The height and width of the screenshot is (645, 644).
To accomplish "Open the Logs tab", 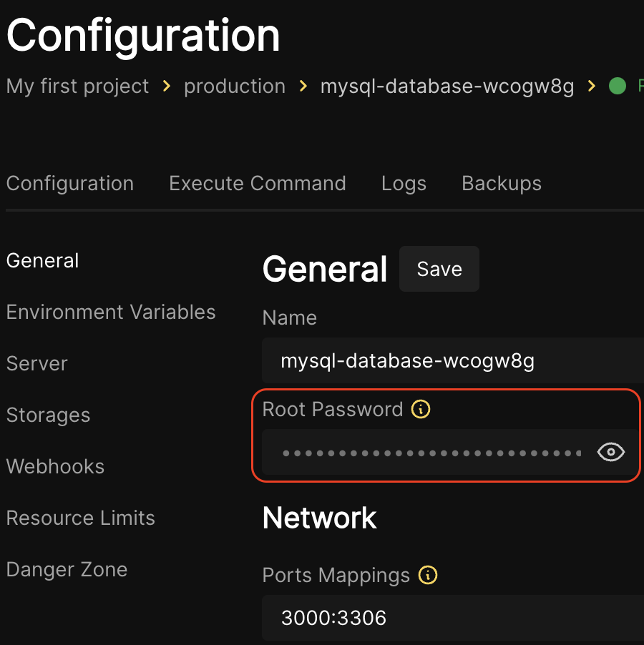I will (x=404, y=183).
